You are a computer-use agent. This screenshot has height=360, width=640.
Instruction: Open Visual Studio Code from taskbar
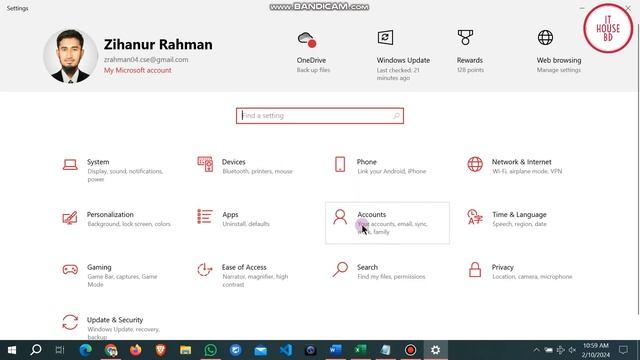(x=286, y=350)
